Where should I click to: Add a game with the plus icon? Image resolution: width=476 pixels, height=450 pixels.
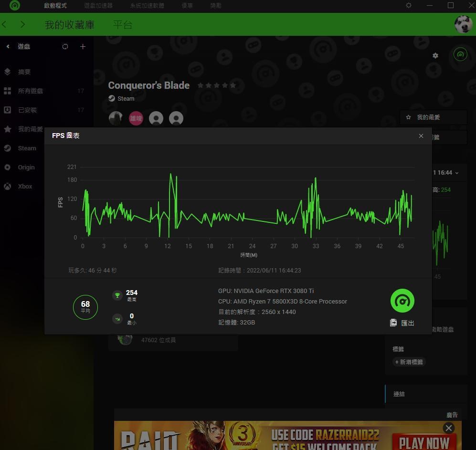coord(83,46)
